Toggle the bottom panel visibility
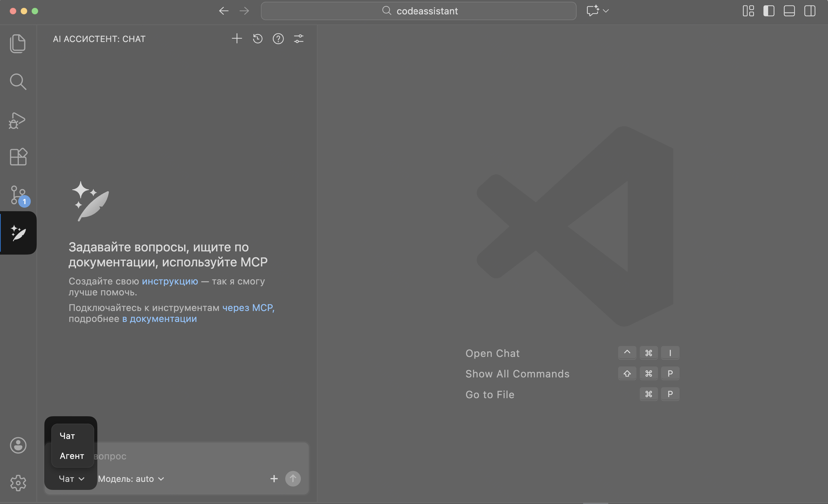Screen dimensions: 828x504 [x=789, y=11]
